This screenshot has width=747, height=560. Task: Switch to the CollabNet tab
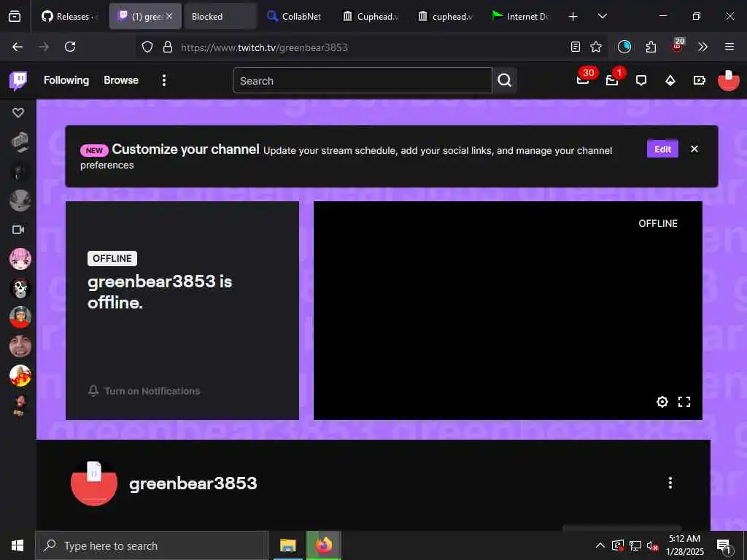pos(294,16)
